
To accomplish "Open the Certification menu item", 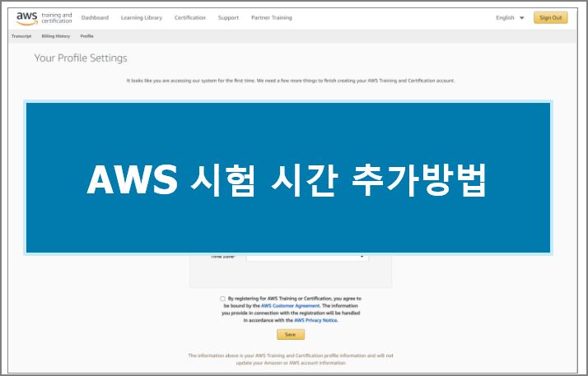I will [190, 17].
